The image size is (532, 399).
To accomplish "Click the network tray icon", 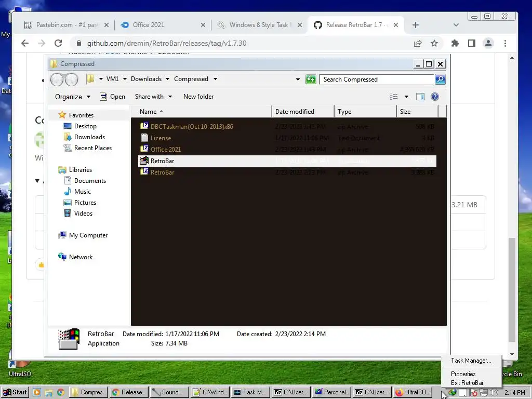I will [484, 393].
